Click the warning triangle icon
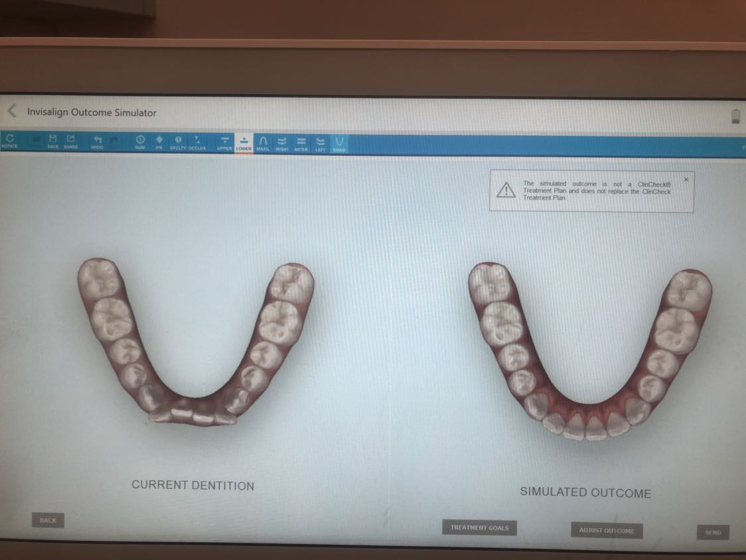746x560 pixels. [x=506, y=190]
